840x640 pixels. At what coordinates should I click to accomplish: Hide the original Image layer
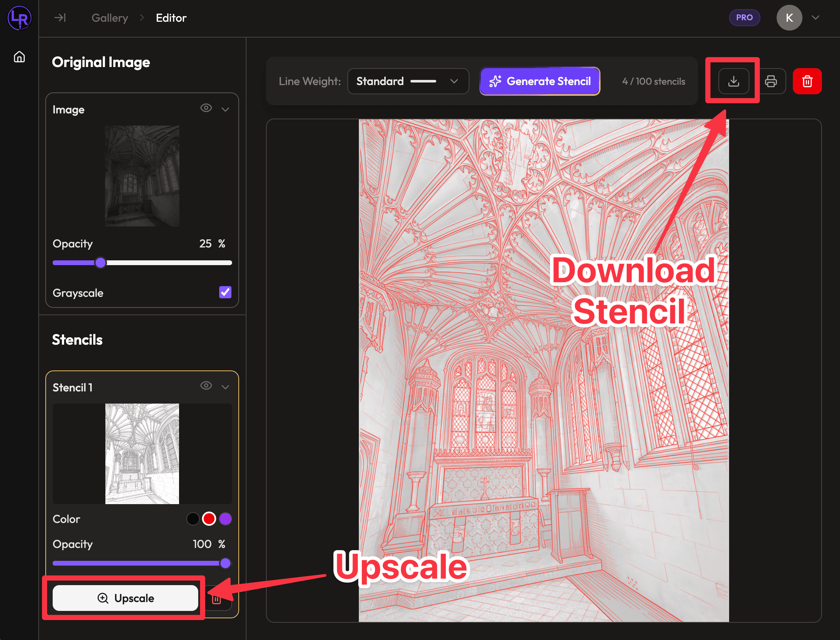[x=206, y=108]
